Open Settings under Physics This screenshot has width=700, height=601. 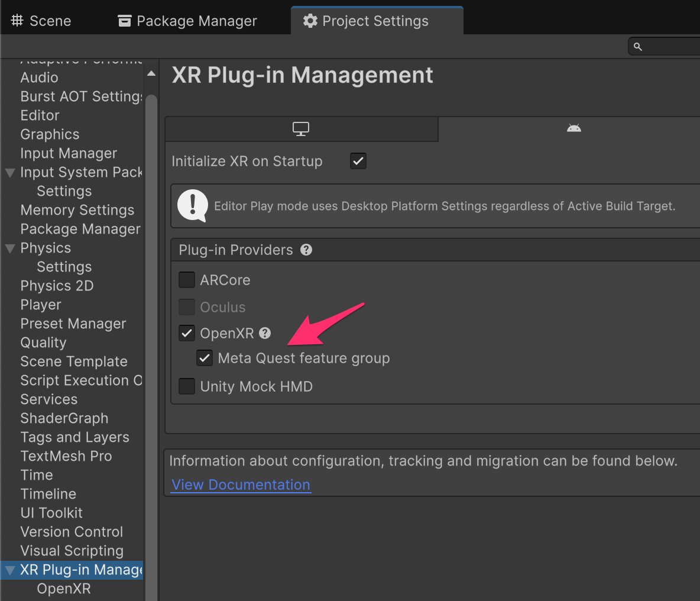64,267
